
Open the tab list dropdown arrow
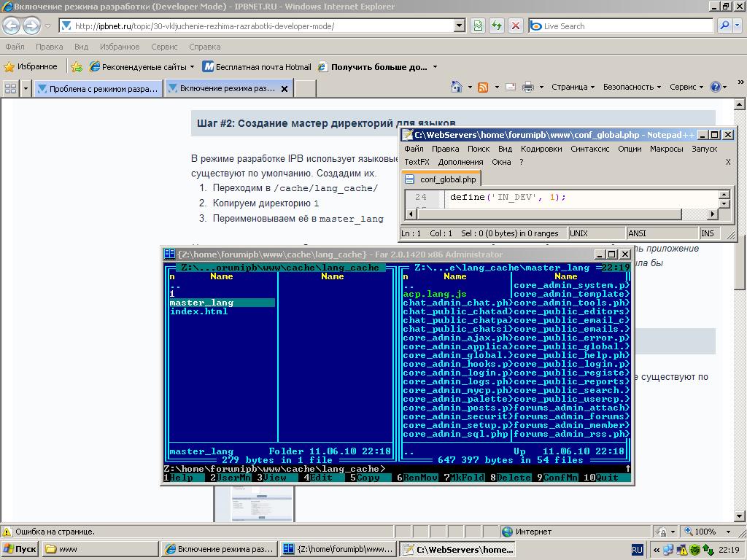click(26, 88)
